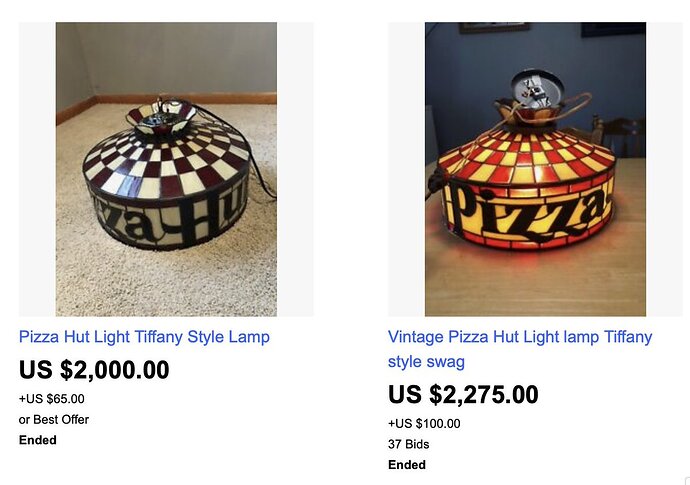Click 'Ended' under the 37 Bids listing
This screenshot has width=690, height=485.
point(407,465)
